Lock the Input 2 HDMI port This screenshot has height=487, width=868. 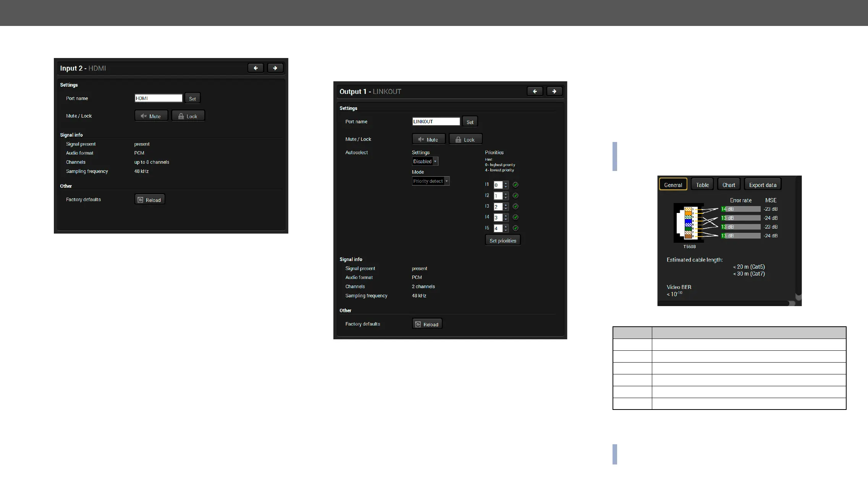coord(188,116)
